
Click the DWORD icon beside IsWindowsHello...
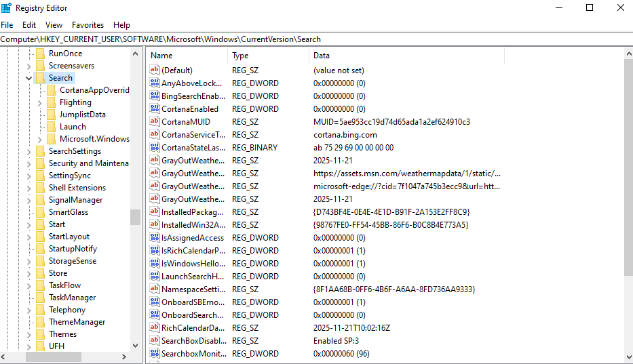click(x=154, y=263)
